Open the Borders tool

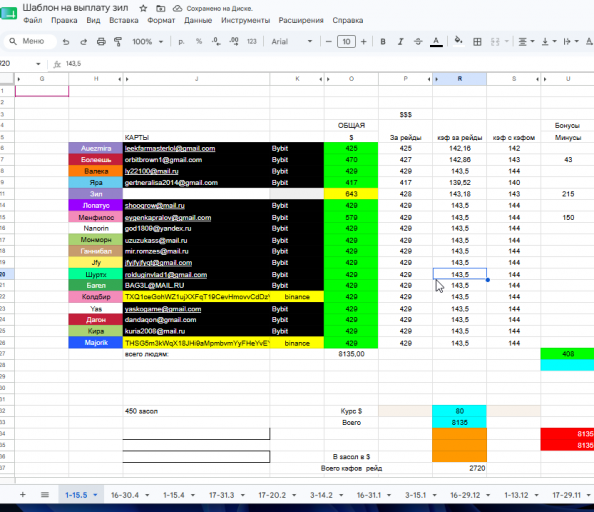477,42
